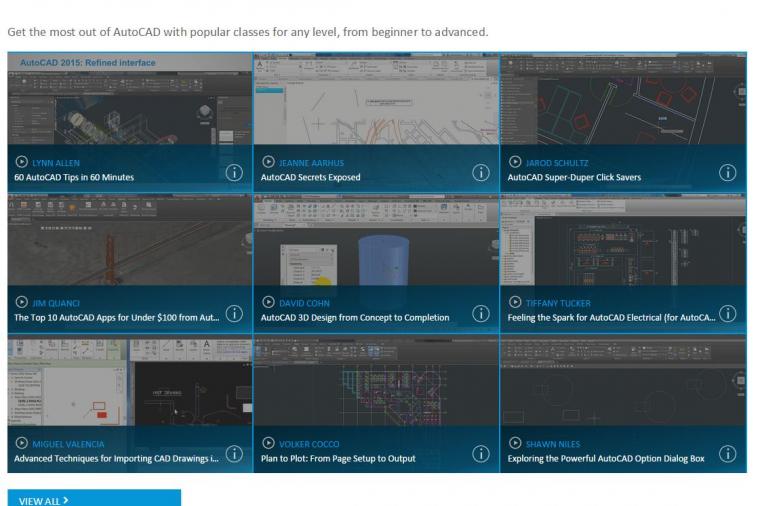Image resolution: width=760 pixels, height=506 pixels.
Task: Open Jeanne Aarhus's instructor name link
Action: (x=311, y=163)
